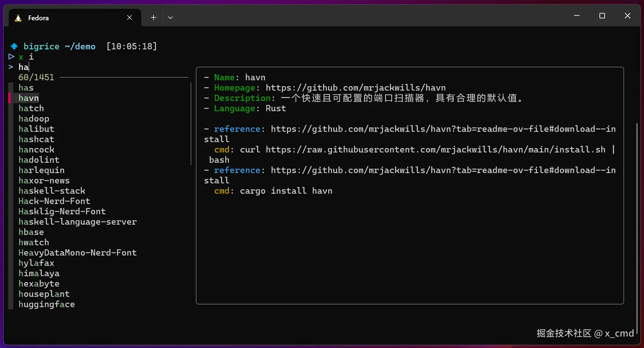Maximize the terminal window
The width and height of the screenshot is (644, 348).
pos(602,15)
